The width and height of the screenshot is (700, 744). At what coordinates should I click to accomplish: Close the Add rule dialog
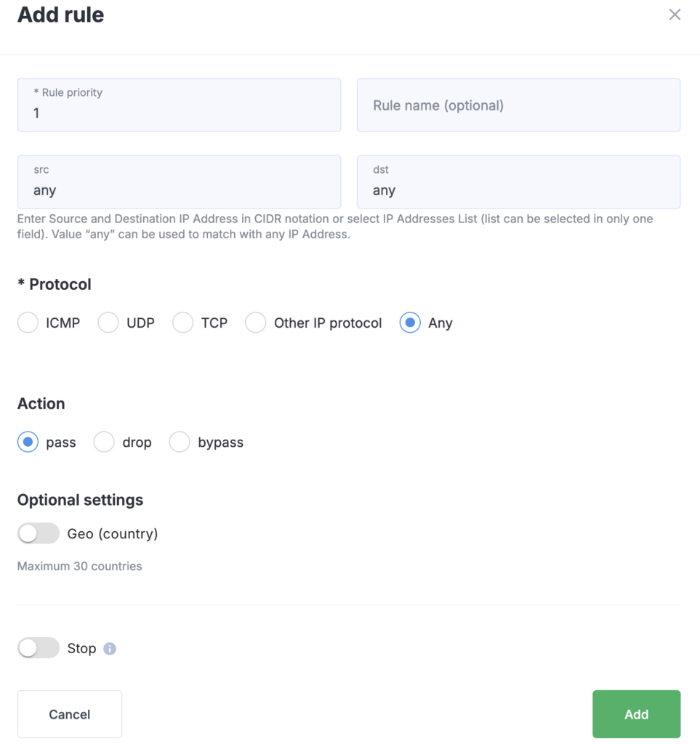tap(675, 15)
